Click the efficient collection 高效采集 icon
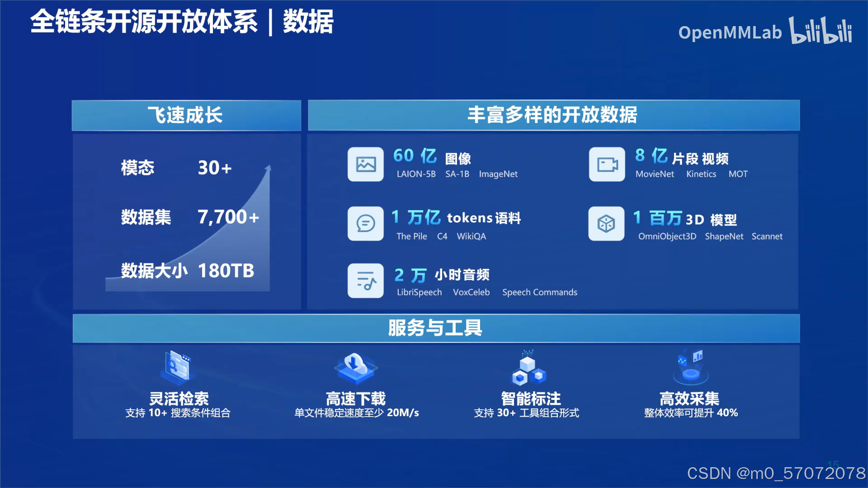 pyautogui.click(x=690, y=367)
